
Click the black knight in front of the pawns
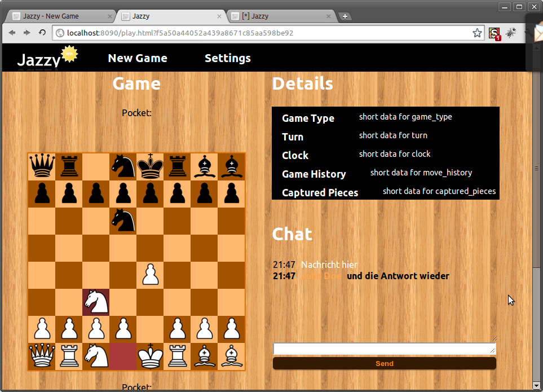point(123,220)
